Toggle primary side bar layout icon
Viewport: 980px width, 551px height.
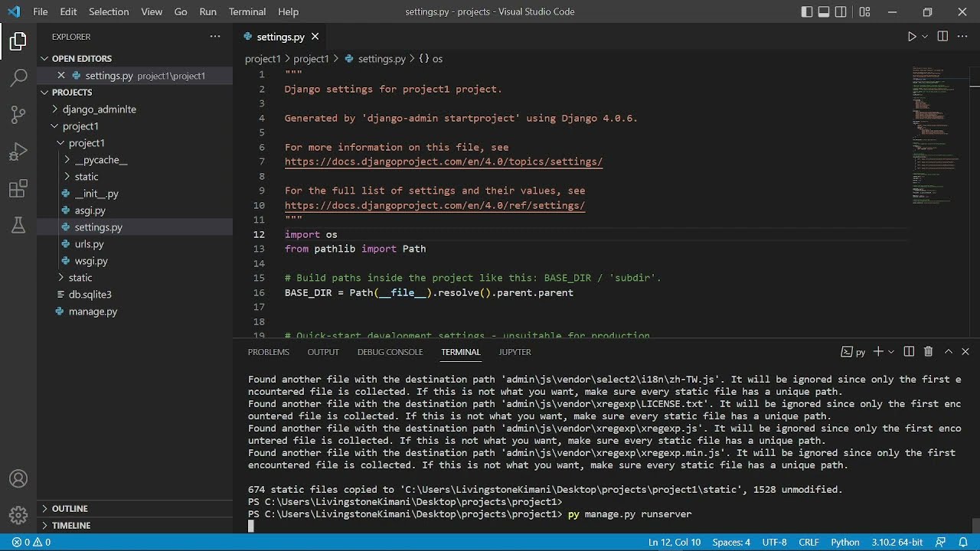807,11
